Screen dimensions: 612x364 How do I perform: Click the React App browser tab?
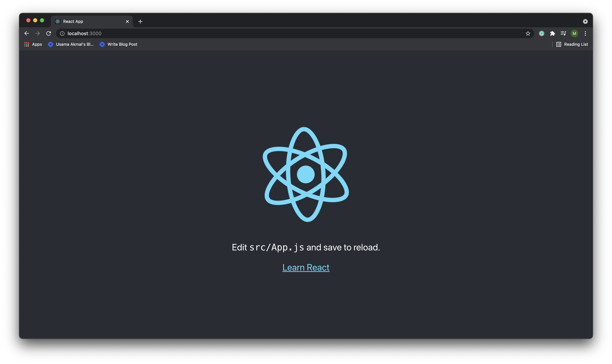[91, 21]
